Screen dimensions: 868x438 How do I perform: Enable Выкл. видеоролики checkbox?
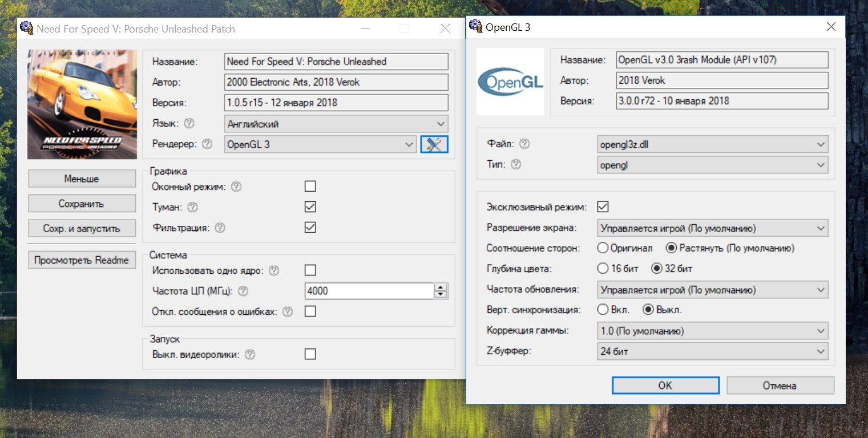(x=310, y=354)
